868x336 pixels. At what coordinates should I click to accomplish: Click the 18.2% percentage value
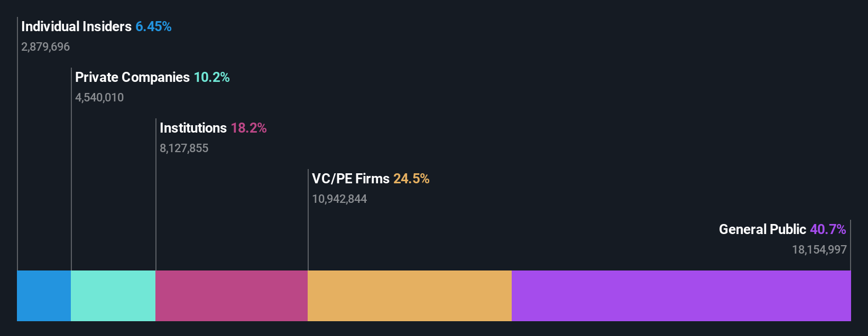(248, 128)
